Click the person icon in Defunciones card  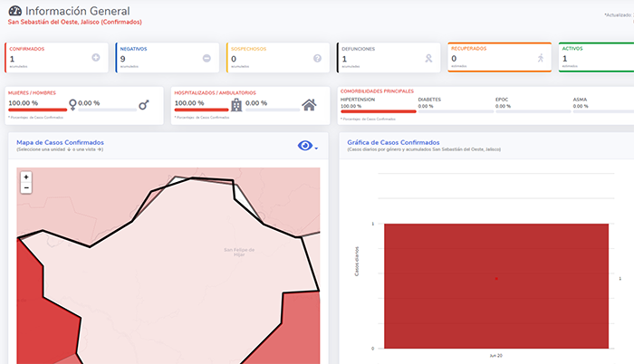point(428,58)
